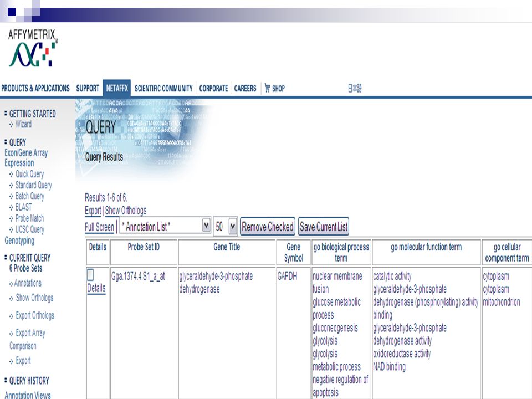The height and width of the screenshot is (399, 532).
Task: Open the Careers menu
Action: point(245,88)
